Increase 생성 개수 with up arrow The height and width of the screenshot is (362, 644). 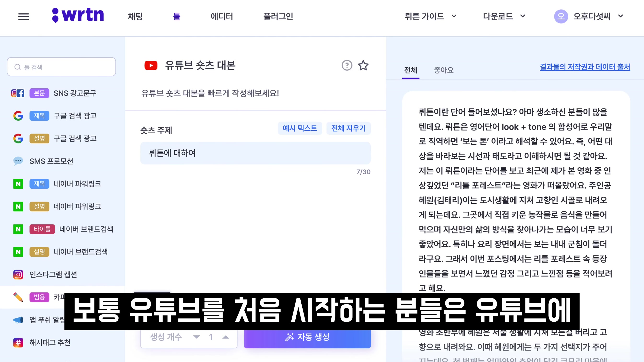coord(226,337)
